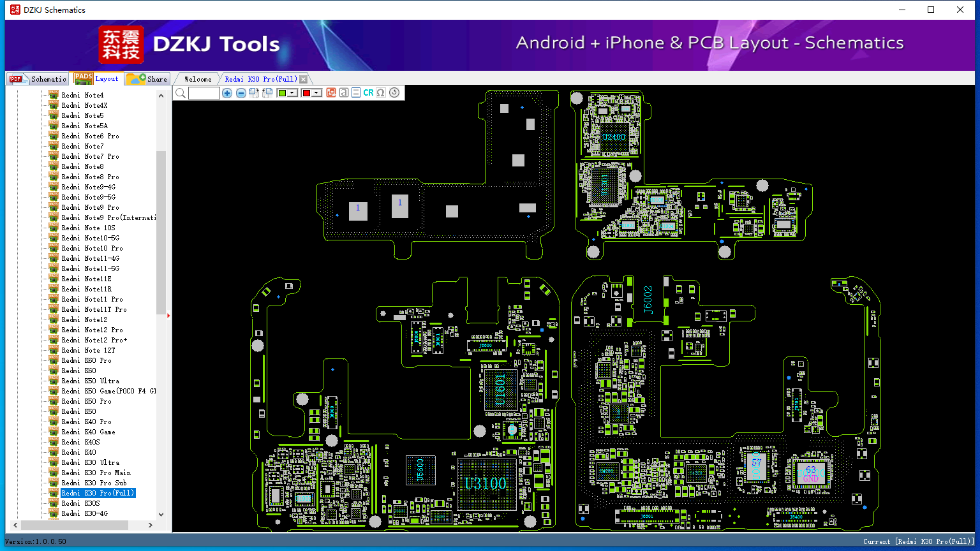Rotate the layout clockwise using the page icon

[x=254, y=93]
